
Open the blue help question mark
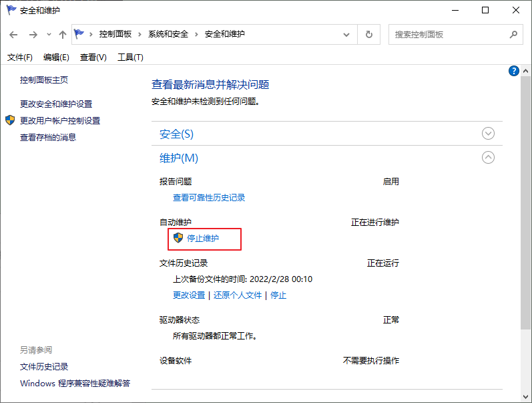tap(514, 71)
